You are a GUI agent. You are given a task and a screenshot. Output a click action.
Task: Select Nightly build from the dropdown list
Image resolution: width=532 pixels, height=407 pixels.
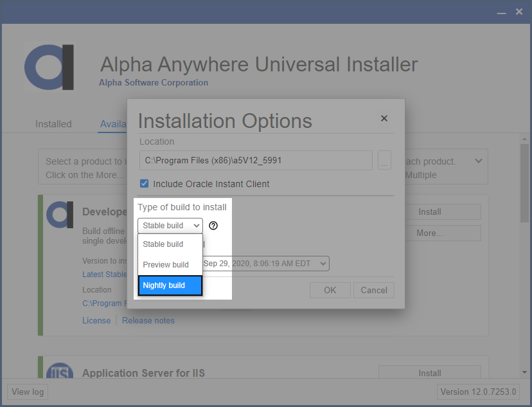pyautogui.click(x=170, y=285)
